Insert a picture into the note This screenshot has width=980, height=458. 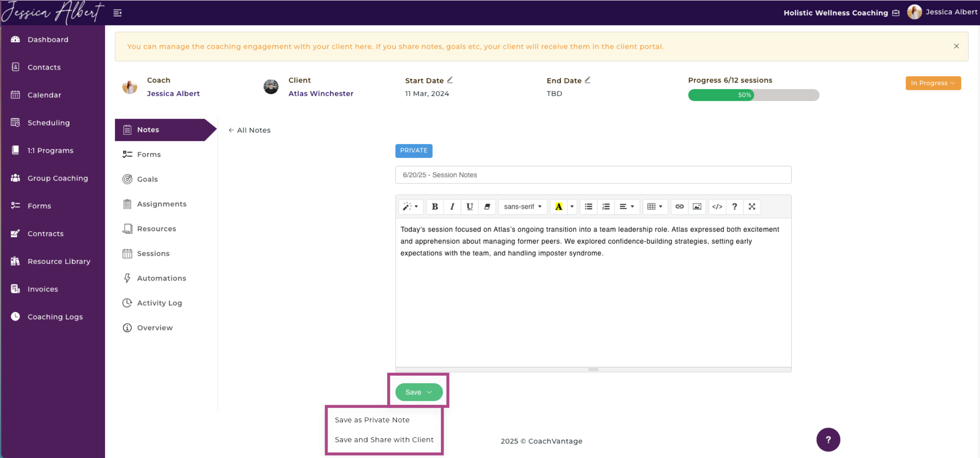coord(697,207)
